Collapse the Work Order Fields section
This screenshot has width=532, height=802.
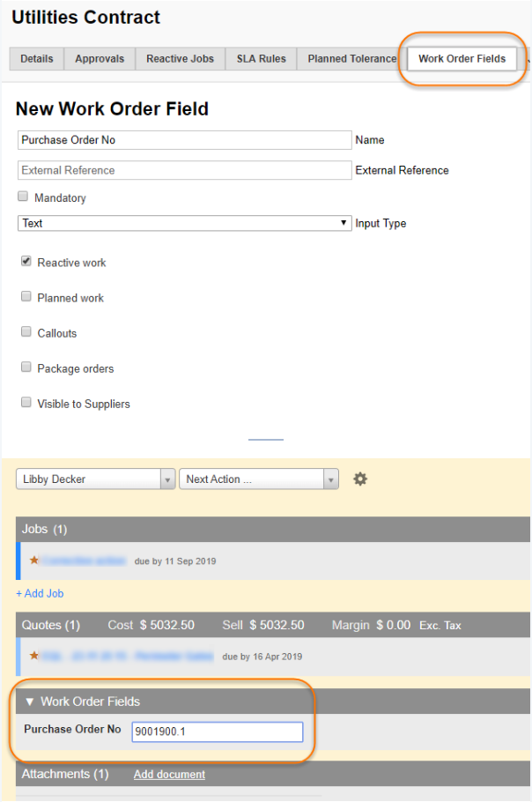30,702
